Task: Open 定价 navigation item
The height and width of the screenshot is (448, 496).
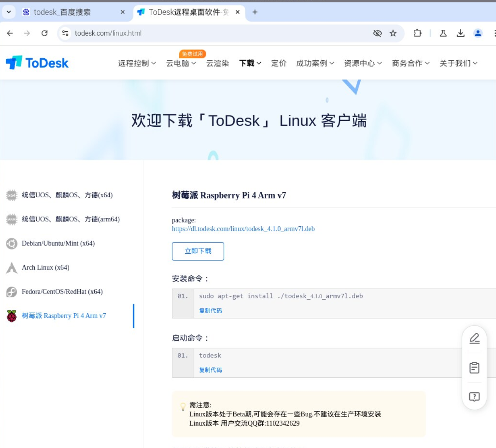Action: point(279,63)
